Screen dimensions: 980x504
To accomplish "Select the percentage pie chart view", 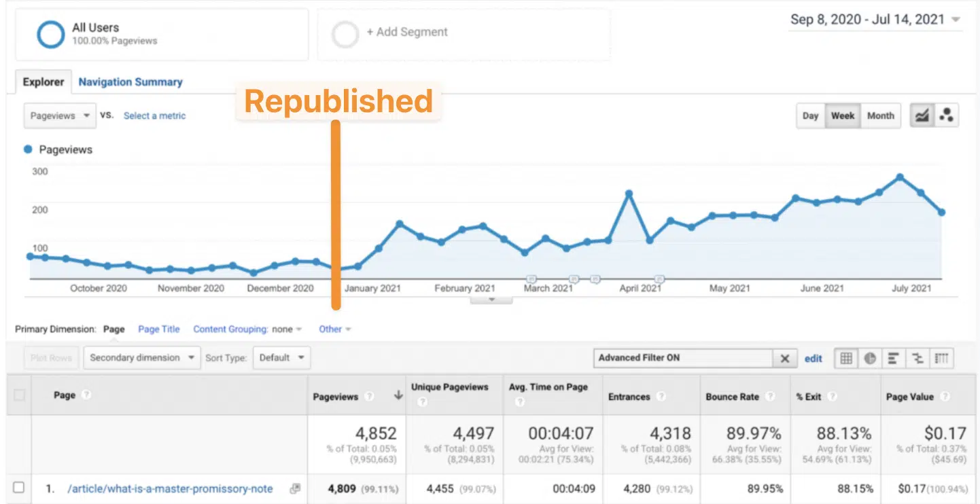I will click(870, 358).
